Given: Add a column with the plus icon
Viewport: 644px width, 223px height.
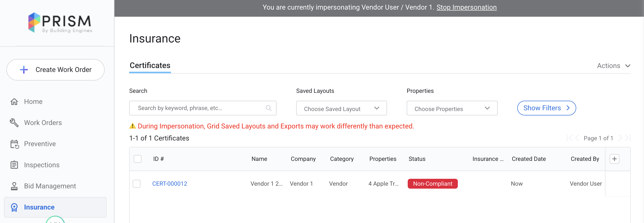Looking at the screenshot, I should (x=614, y=159).
